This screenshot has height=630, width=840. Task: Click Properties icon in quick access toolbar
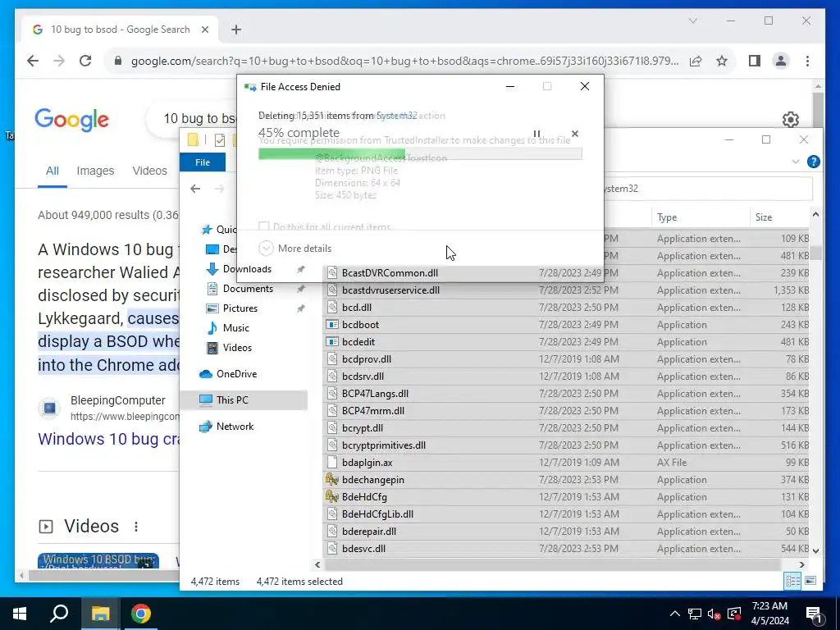(x=220, y=140)
